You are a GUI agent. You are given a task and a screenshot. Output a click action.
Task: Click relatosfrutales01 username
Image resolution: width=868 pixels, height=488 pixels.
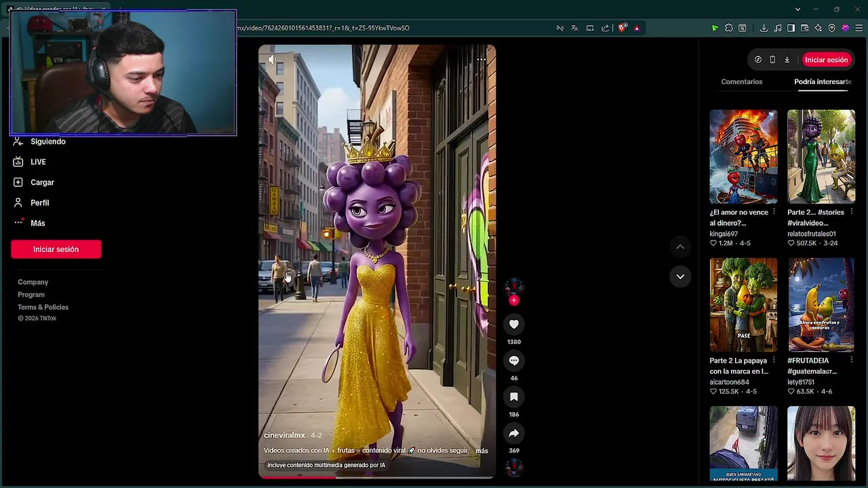coord(812,234)
